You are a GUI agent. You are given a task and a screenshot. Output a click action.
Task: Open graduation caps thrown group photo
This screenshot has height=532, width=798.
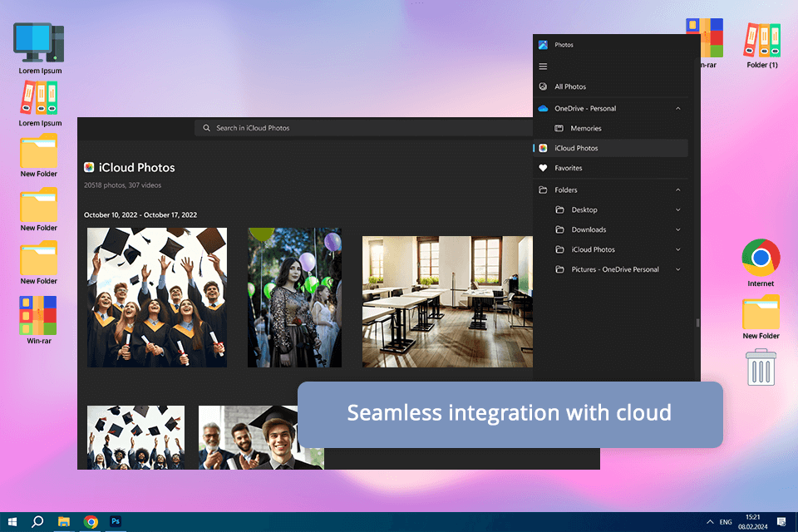tap(157, 298)
